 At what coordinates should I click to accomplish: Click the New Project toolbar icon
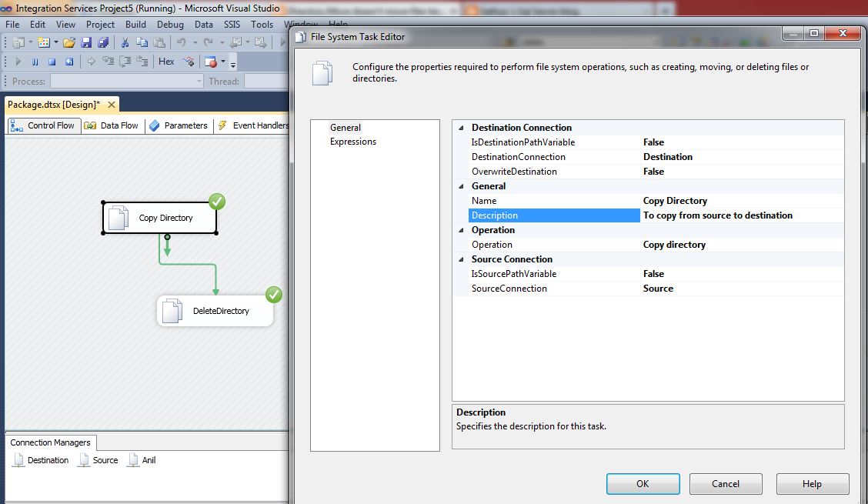18,42
